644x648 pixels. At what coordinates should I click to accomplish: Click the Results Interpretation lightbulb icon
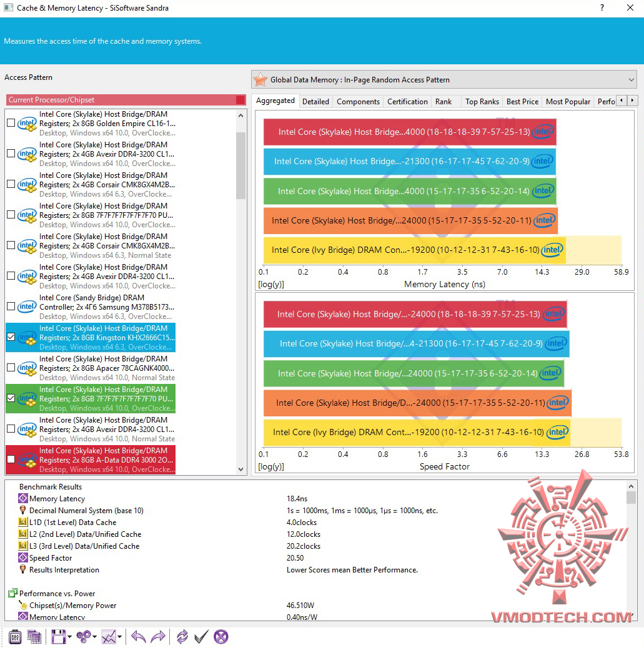coord(22,569)
